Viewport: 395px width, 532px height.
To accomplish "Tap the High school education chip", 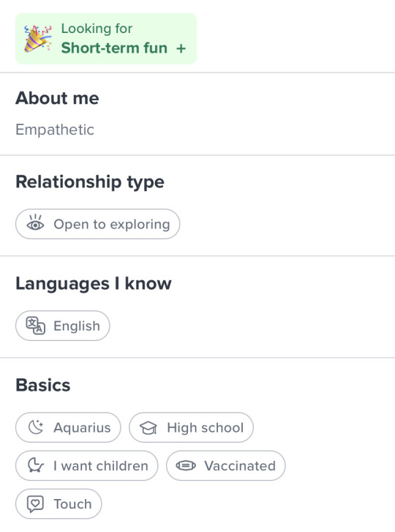I will click(x=191, y=427).
